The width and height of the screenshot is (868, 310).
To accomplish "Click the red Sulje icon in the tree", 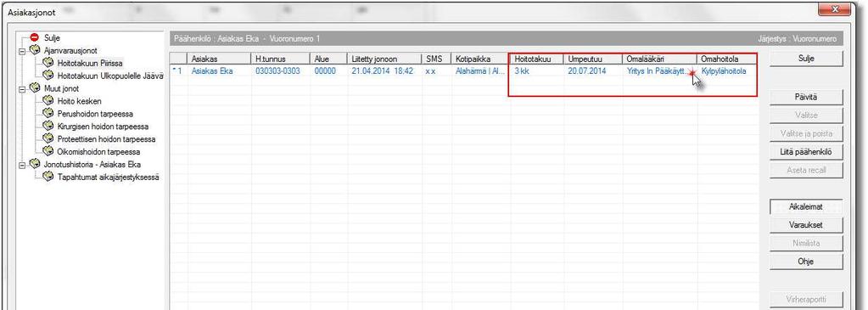I will [34, 37].
